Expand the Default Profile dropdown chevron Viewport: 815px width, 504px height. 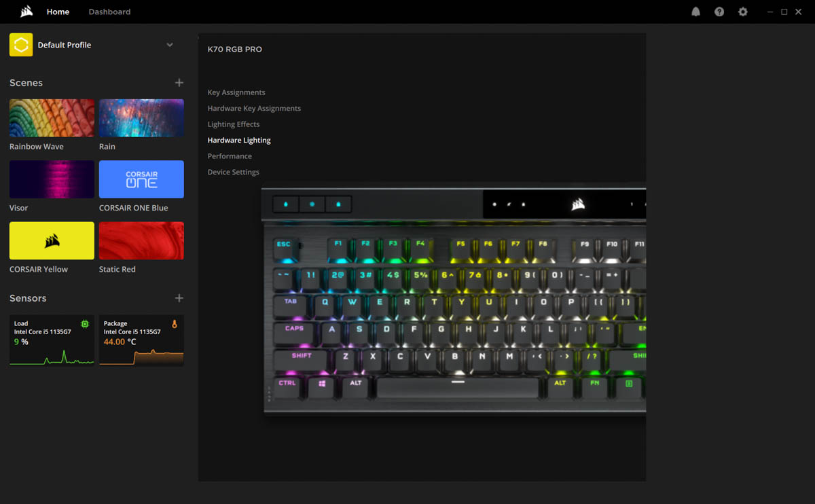pos(170,45)
